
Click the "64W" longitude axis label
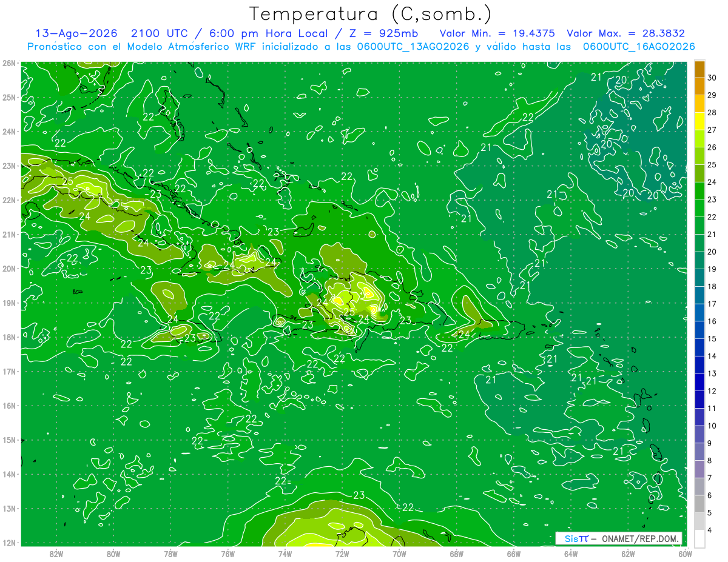[571, 553]
